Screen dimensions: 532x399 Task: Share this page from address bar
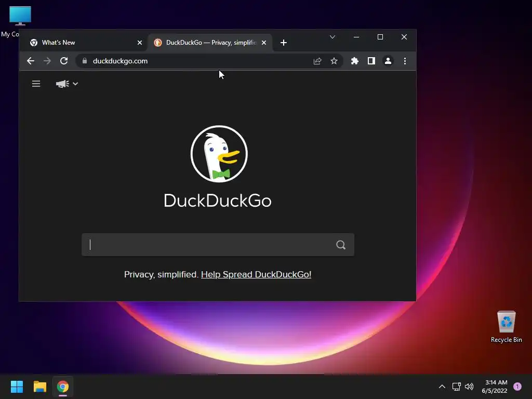pos(317,61)
